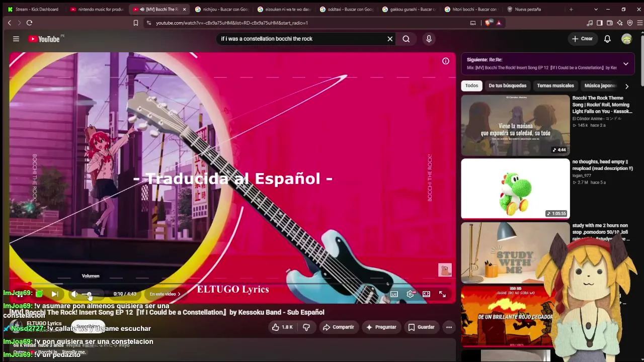Click the channel watermark in player corner

[445, 270]
